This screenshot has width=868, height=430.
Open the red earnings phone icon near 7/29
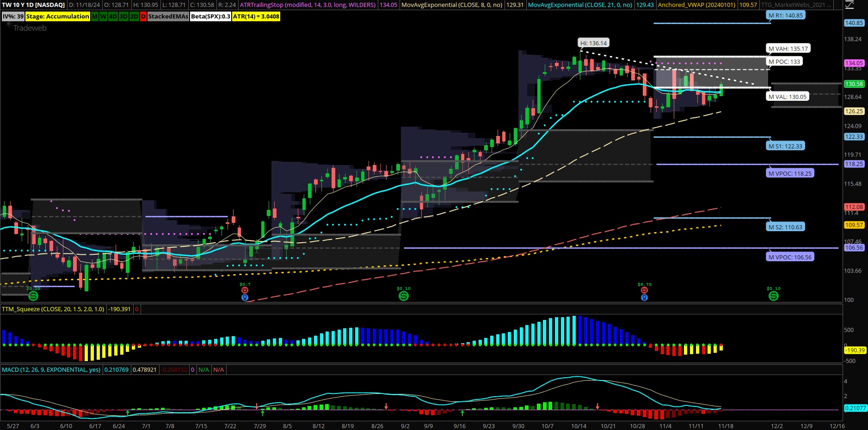tap(245, 290)
